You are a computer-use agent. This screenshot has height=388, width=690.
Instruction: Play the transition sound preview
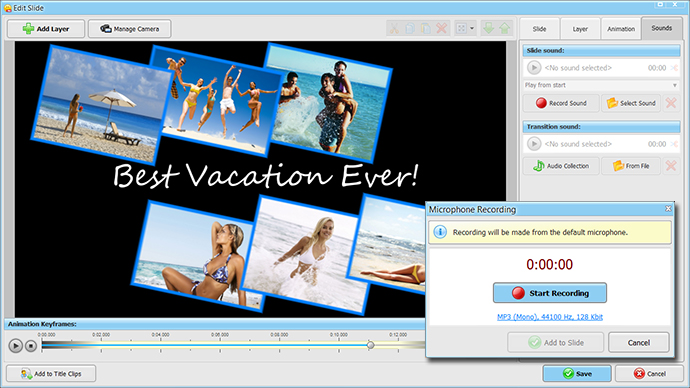534,144
